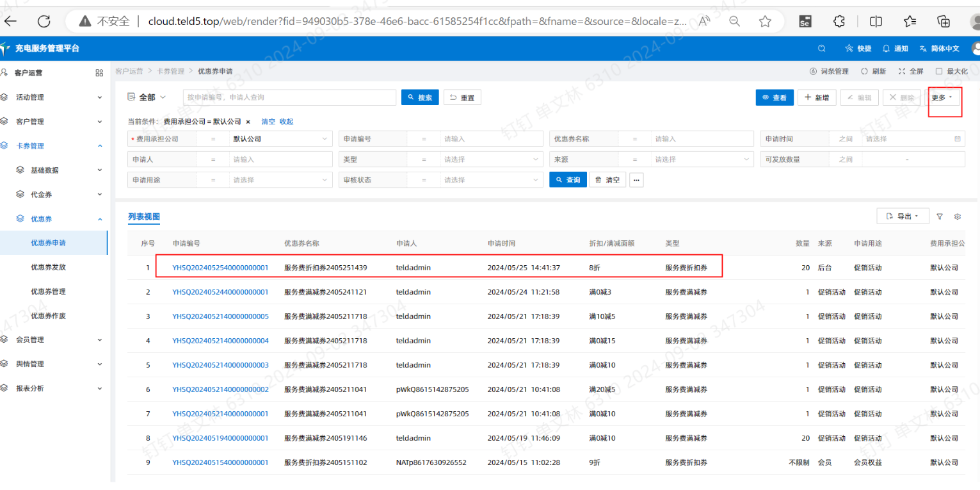Viewport: 980px width, 490px height.
Task: Open application link YHSQ2024052540000000001
Action: pos(220,267)
